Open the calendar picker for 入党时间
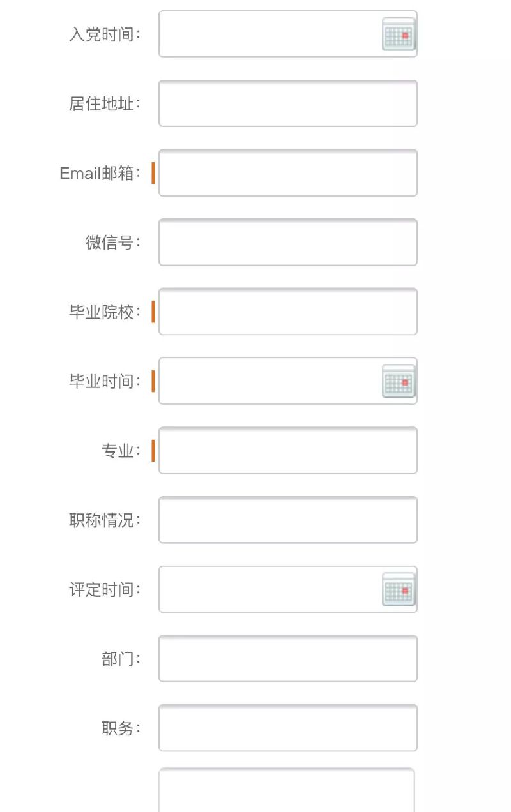Image resolution: width=511 pixels, height=812 pixels. click(x=399, y=34)
